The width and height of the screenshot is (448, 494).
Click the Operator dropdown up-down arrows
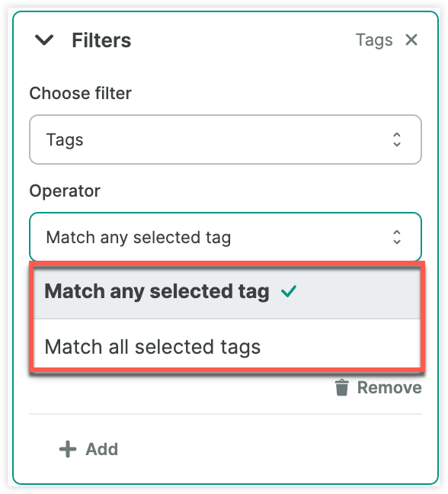397,237
